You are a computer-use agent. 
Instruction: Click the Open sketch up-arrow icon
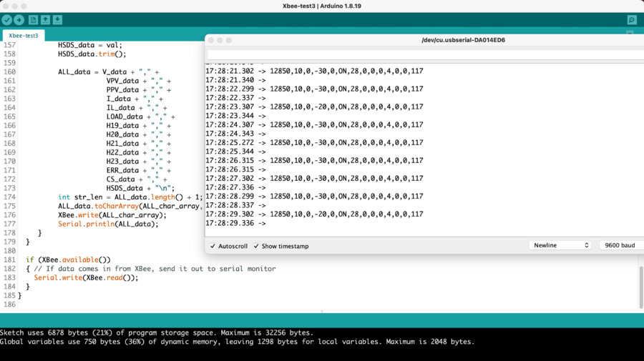point(45,20)
